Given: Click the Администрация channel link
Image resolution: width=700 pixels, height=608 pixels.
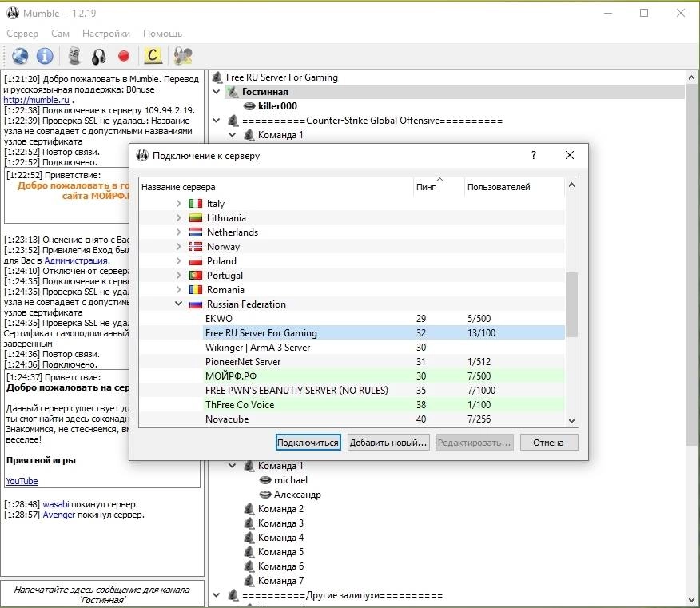Looking at the screenshot, I should coord(76,260).
